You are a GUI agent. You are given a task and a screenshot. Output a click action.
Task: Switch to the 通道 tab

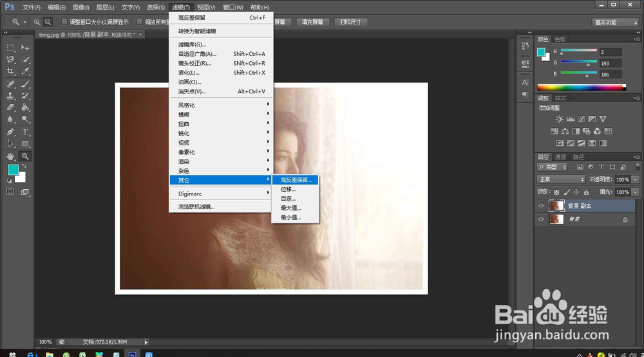click(560, 157)
